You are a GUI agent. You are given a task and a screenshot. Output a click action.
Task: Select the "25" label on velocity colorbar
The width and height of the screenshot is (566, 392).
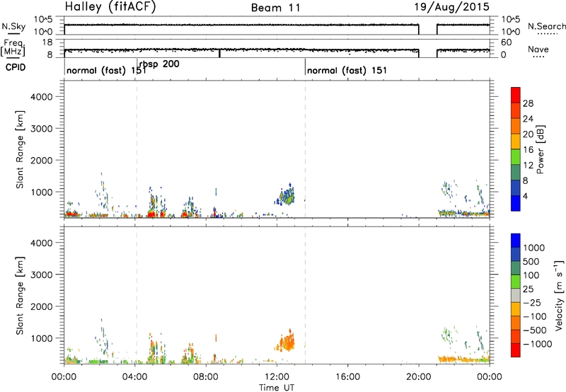coord(528,289)
